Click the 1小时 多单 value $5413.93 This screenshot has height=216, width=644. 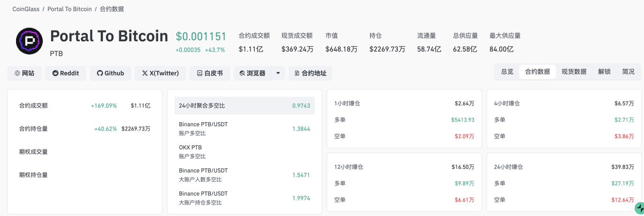(x=463, y=120)
